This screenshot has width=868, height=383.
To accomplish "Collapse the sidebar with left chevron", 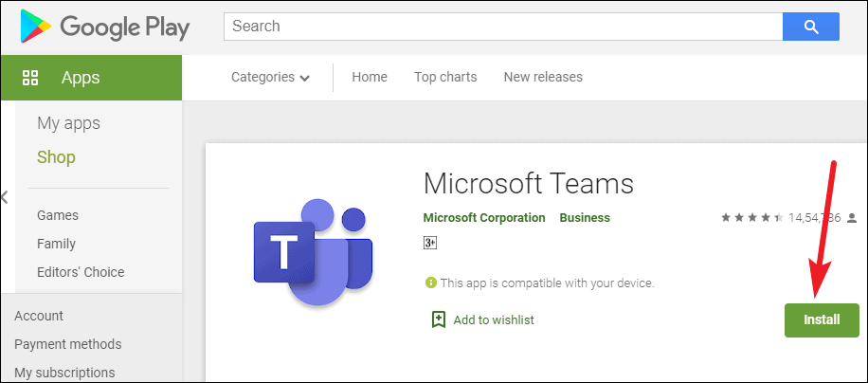I will pyautogui.click(x=5, y=196).
